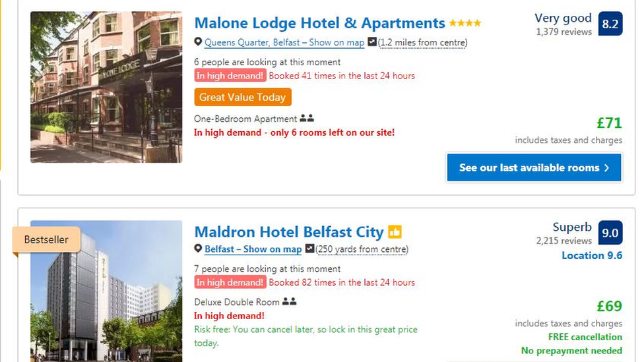
Task: Click the thumbs-up preferred partner icon
Action: point(395,232)
